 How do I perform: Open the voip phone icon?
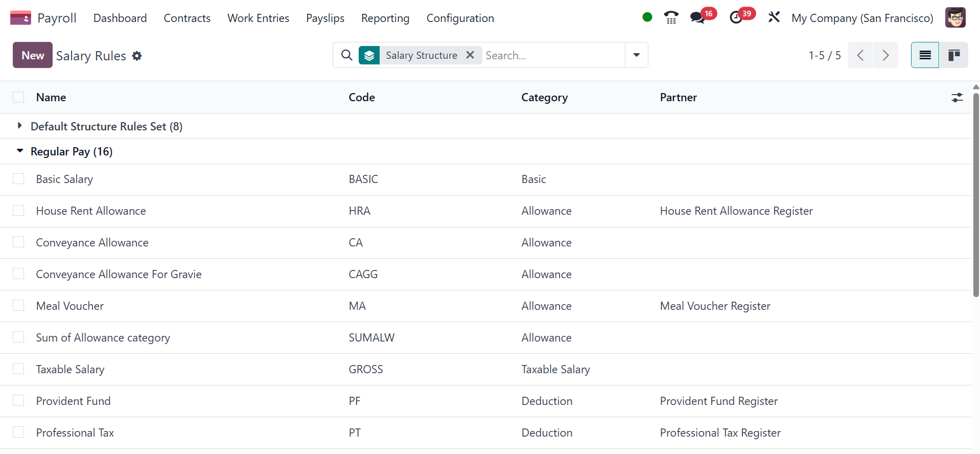[671, 18]
